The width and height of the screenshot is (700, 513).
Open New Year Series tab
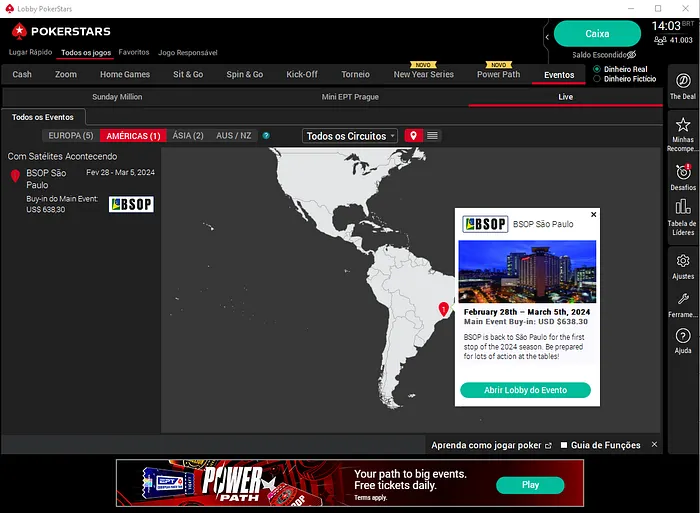423,75
